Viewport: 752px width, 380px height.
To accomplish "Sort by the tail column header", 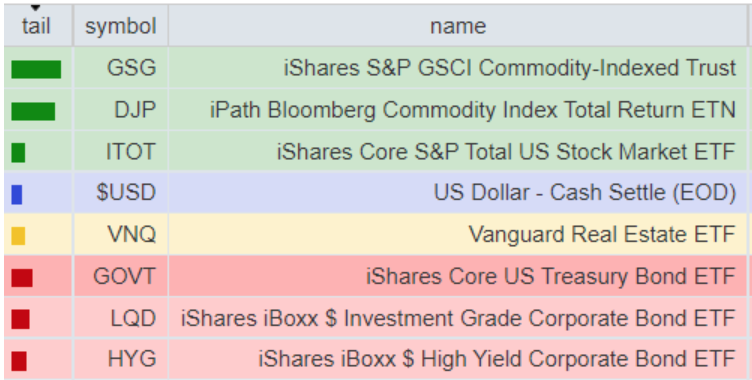I will [x=36, y=26].
